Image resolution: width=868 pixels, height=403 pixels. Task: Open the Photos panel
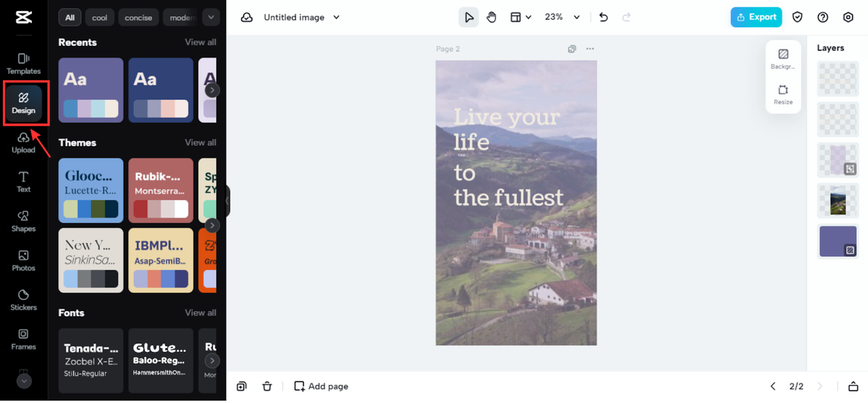[x=24, y=261]
